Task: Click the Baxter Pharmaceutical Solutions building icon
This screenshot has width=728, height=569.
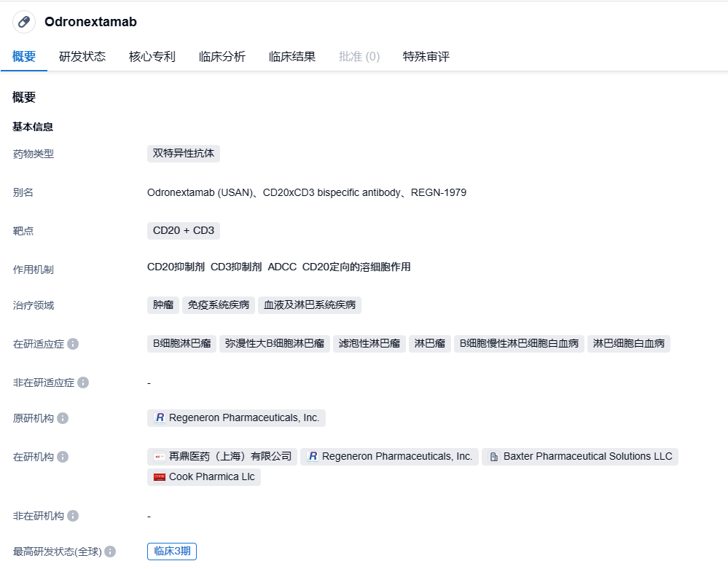Action: [x=494, y=457]
